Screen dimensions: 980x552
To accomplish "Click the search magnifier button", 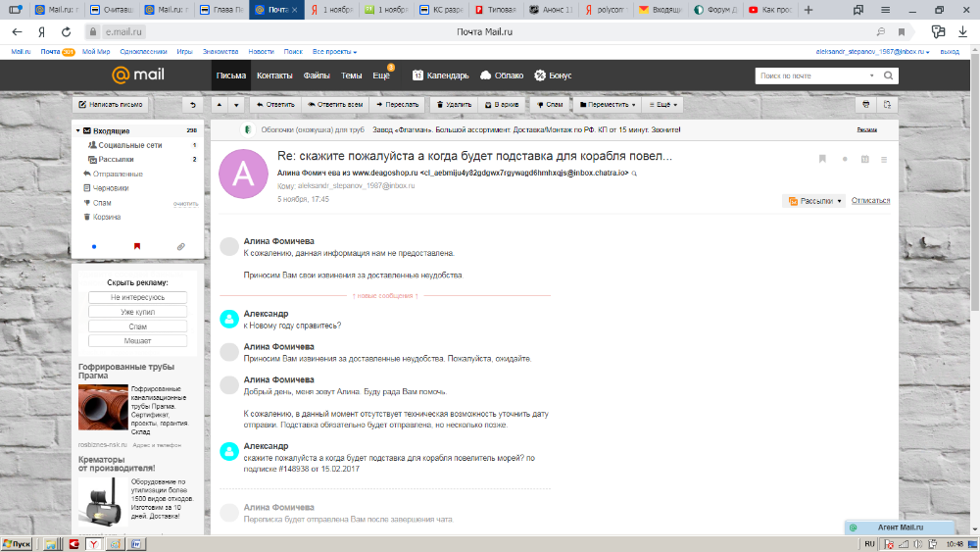I will [888, 75].
